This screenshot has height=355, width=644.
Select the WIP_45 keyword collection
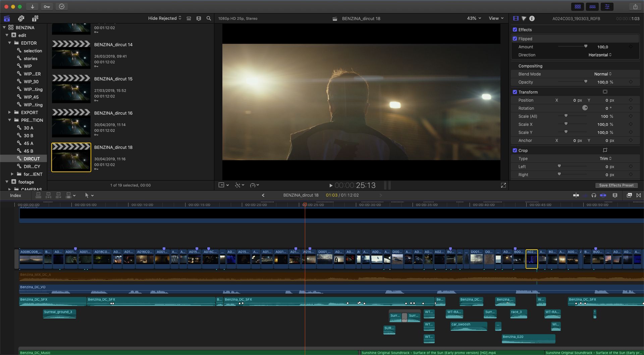coord(31,97)
